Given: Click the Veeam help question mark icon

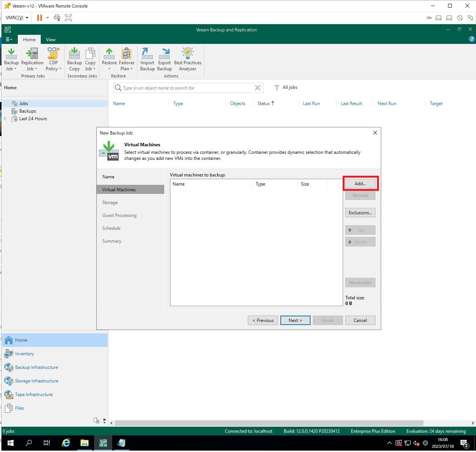Looking at the screenshot, I should [x=471, y=39].
